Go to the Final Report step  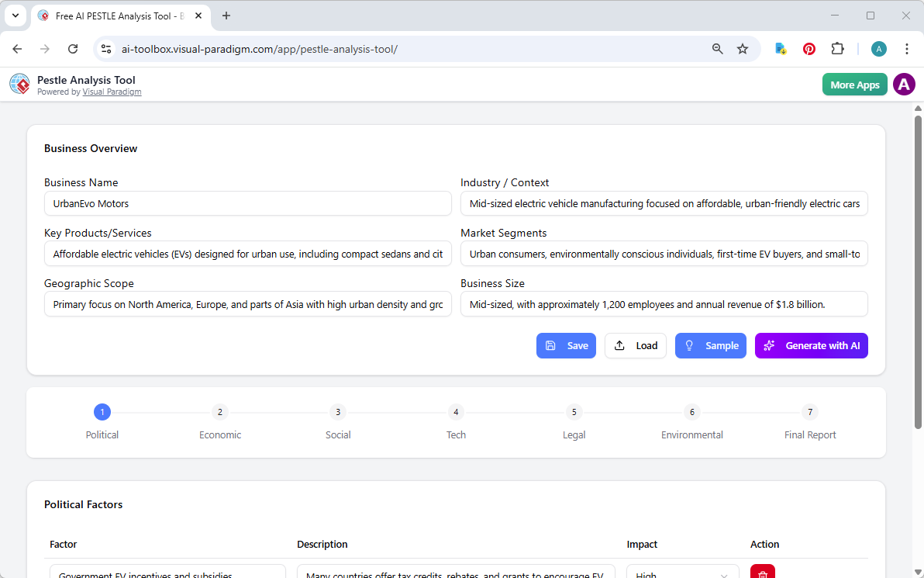(x=809, y=412)
